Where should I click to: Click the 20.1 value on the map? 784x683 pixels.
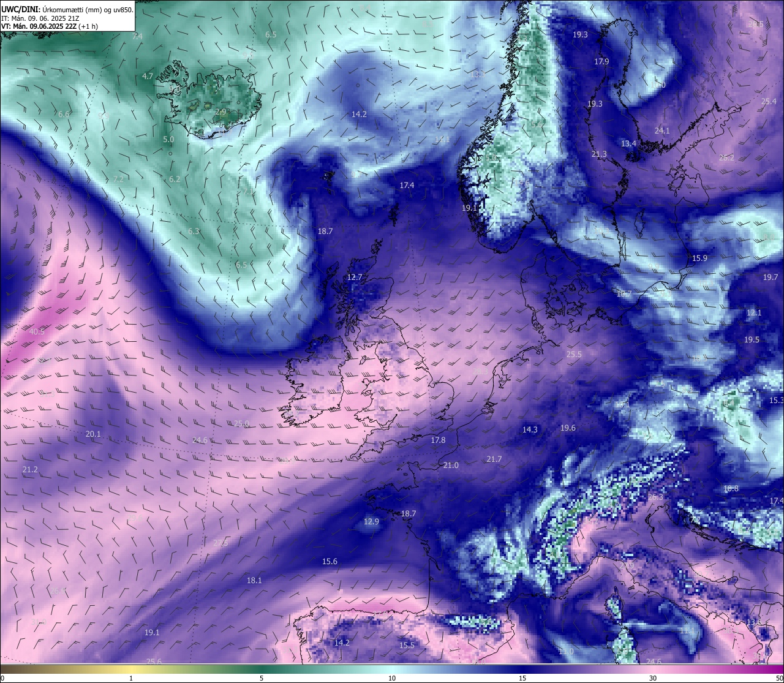(93, 434)
